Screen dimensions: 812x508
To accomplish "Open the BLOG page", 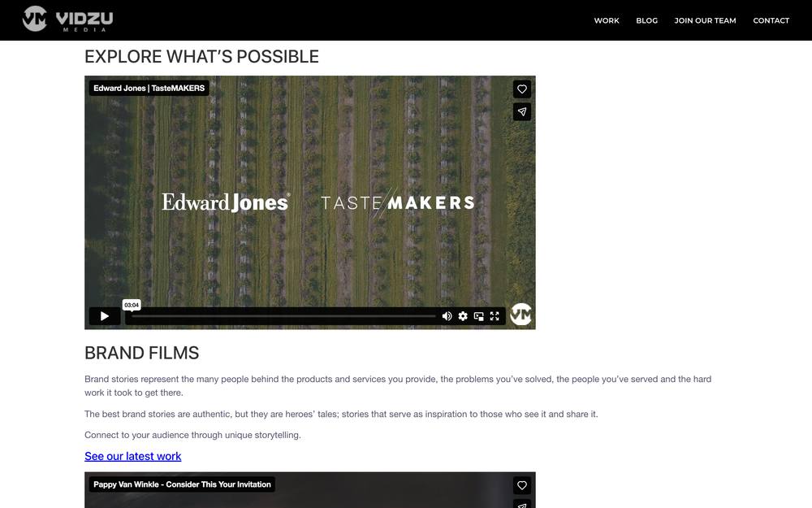I will click(647, 21).
